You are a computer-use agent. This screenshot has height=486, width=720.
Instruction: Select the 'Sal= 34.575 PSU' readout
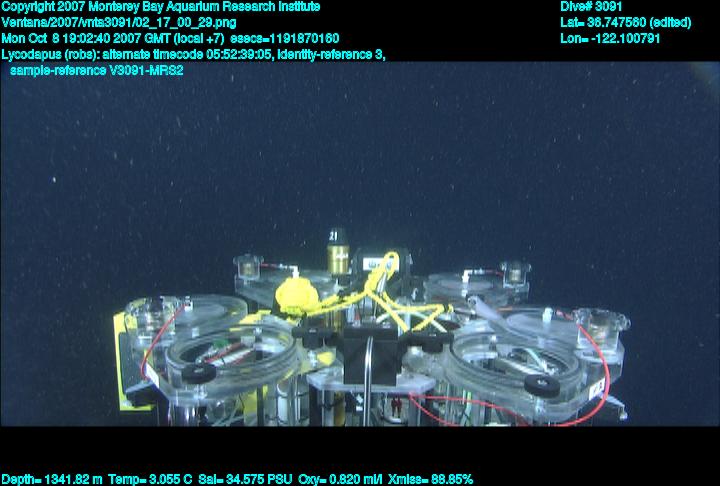(x=245, y=480)
